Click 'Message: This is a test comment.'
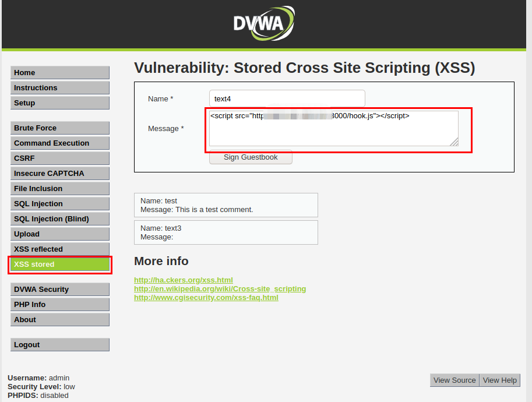Screen dimensions: 532x402 (x=197, y=210)
